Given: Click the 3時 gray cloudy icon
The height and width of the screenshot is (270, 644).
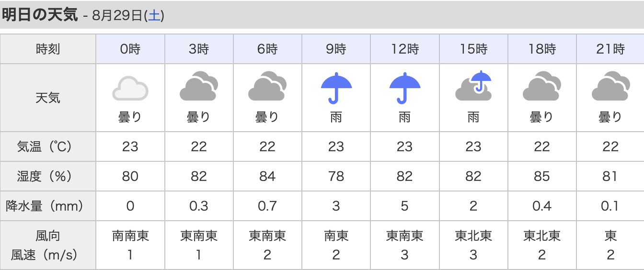Looking at the screenshot, I should 199,86.
